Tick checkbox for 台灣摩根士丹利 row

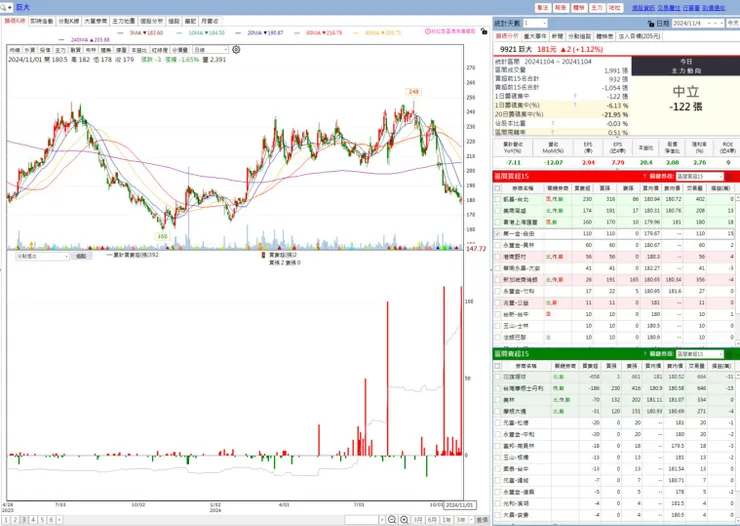coord(497,388)
